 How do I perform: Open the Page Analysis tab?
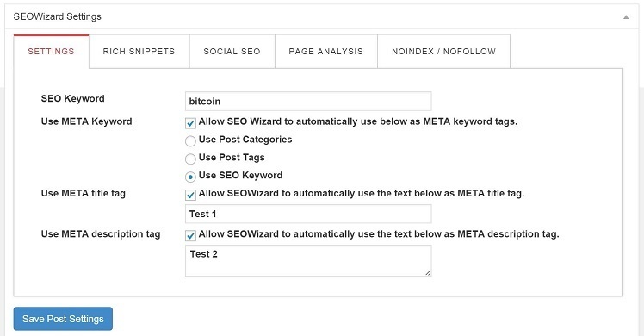tap(326, 52)
